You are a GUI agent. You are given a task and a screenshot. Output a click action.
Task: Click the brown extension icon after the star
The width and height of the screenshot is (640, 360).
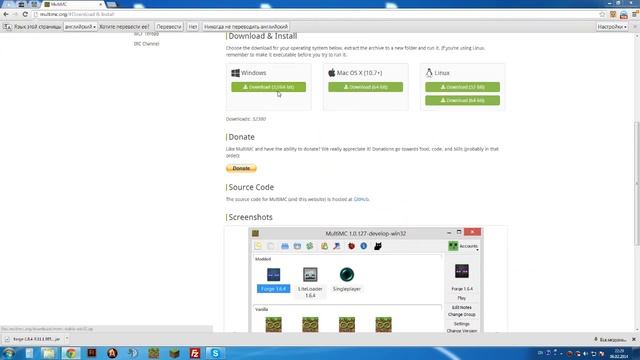pyautogui.click(x=613, y=14)
